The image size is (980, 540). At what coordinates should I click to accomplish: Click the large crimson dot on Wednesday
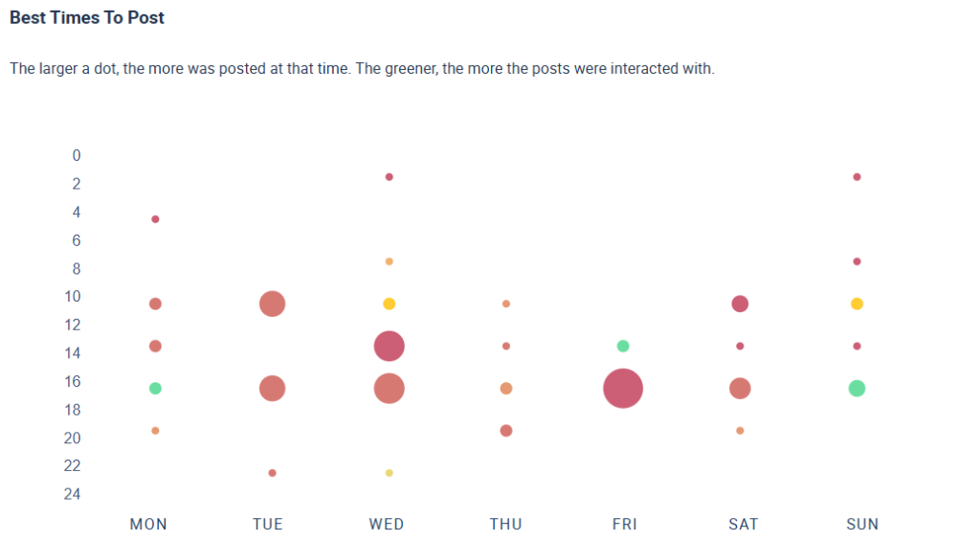(389, 346)
